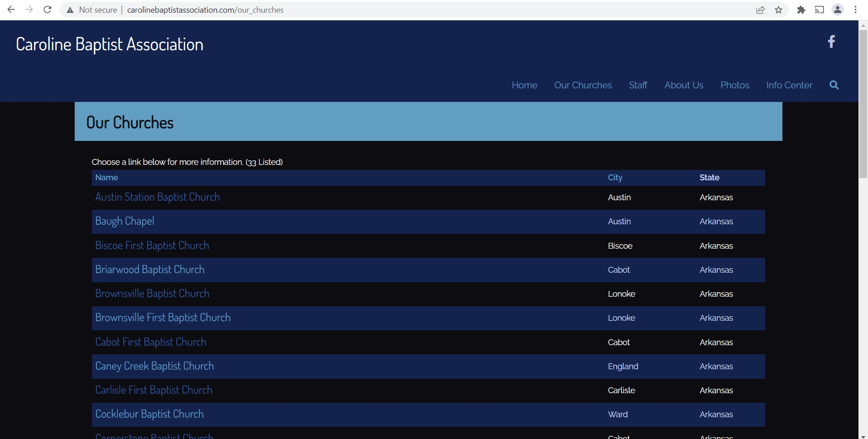Bookmark this page with the star
The width and height of the screenshot is (868, 439).
[x=778, y=10]
